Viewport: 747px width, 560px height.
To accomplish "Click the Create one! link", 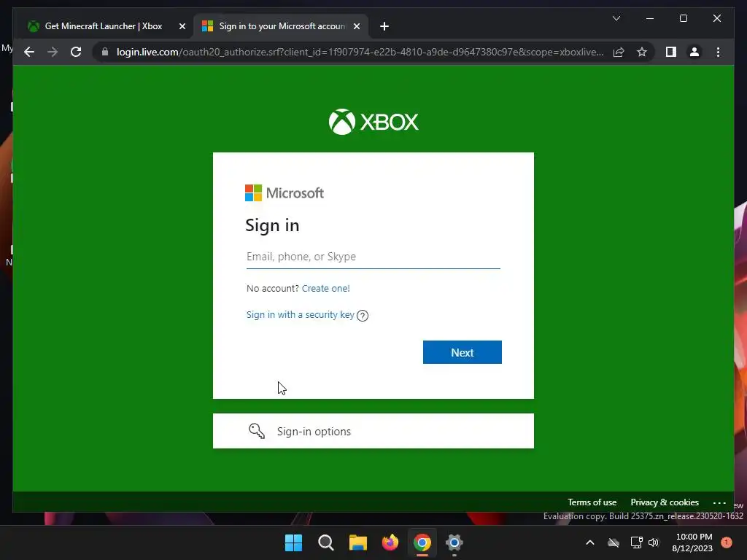I will (326, 288).
